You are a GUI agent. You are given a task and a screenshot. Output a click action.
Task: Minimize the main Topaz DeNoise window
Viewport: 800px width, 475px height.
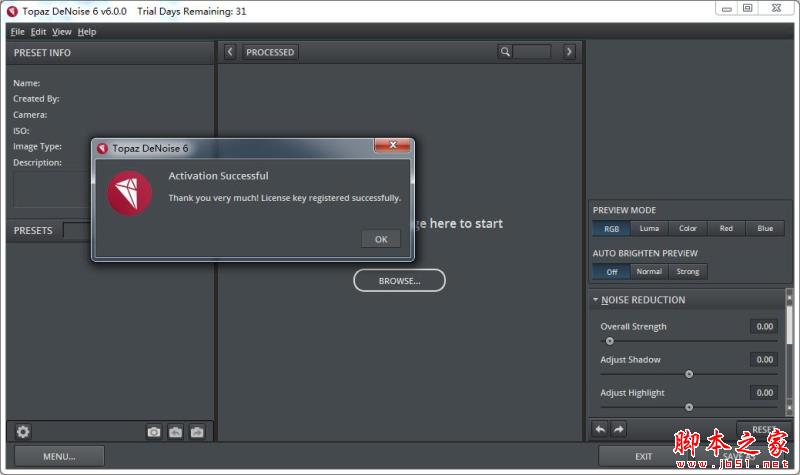727,8
